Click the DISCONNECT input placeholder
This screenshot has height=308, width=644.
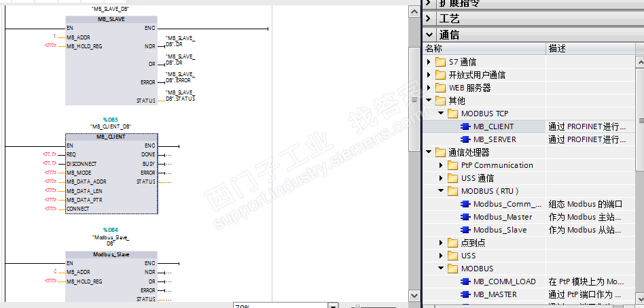(x=50, y=163)
